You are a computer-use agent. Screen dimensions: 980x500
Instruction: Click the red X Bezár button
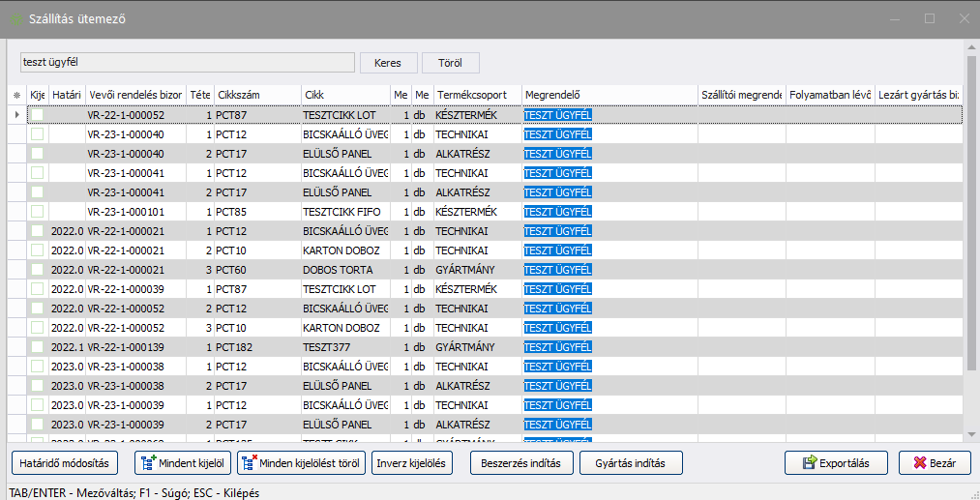(x=935, y=463)
